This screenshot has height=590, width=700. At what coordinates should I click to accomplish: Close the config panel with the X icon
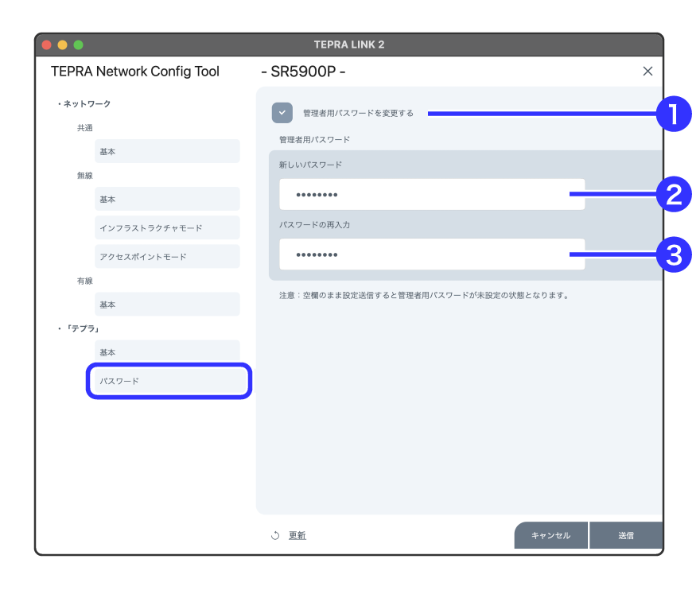647,72
